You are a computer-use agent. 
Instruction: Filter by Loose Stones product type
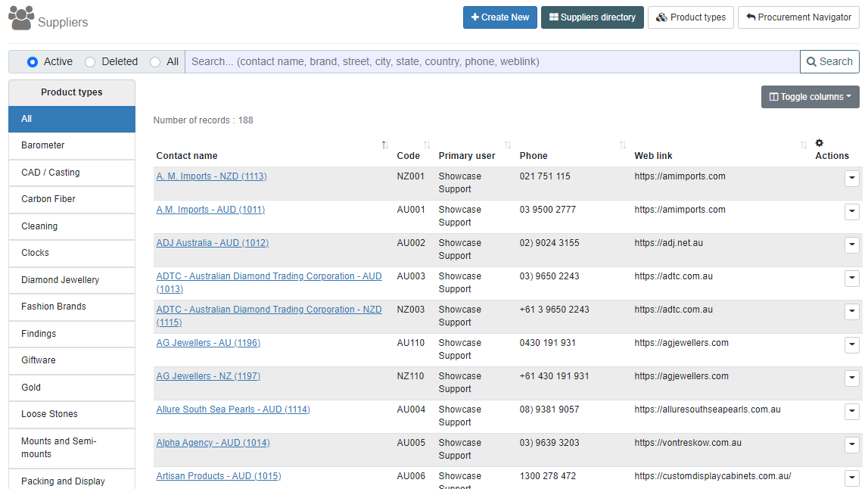click(72, 414)
